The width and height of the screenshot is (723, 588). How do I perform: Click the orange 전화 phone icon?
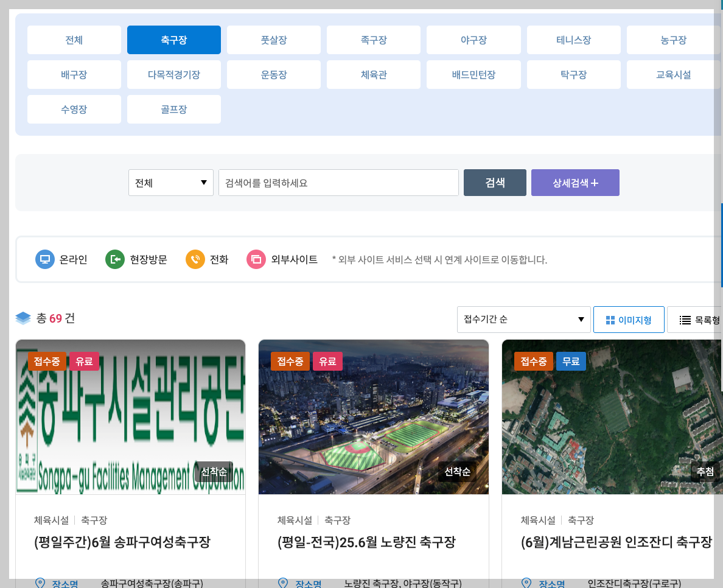195,259
